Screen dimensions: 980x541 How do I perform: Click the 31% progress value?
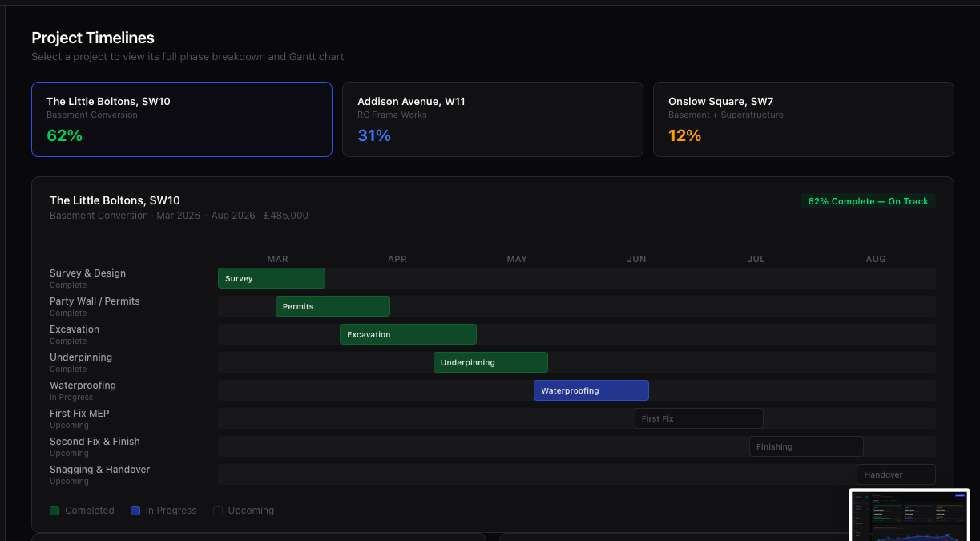[374, 135]
